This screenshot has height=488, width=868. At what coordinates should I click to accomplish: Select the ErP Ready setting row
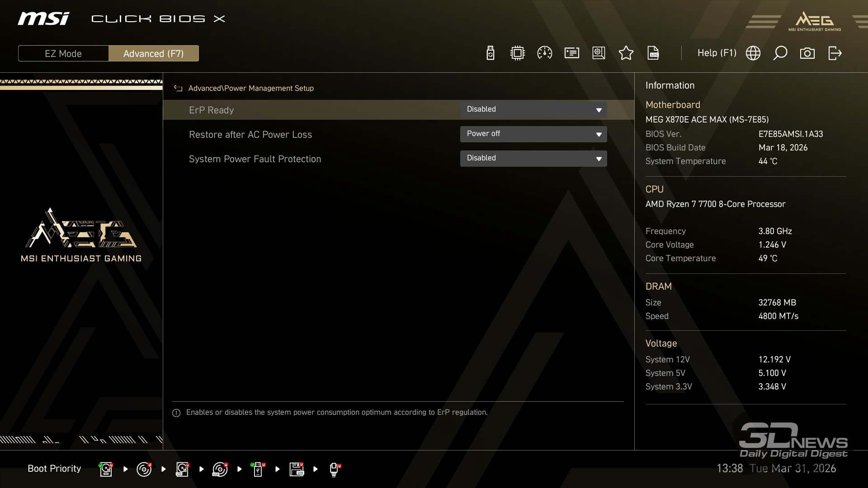pyautogui.click(x=211, y=110)
